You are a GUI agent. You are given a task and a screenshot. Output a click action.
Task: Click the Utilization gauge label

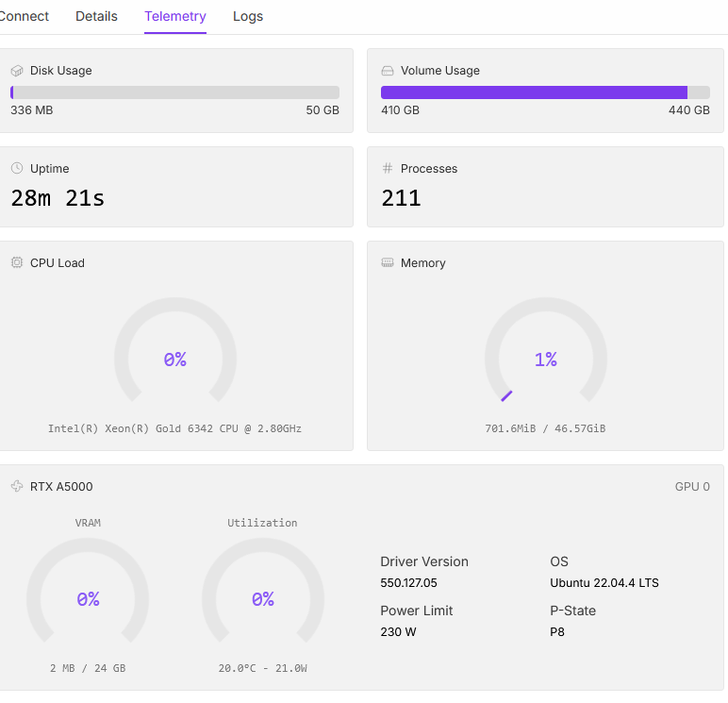pyautogui.click(x=262, y=523)
